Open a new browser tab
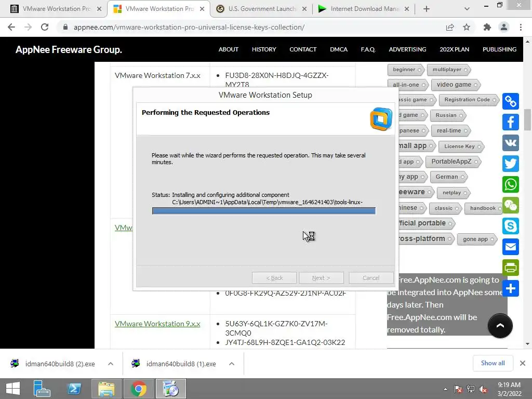 pyautogui.click(x=427, y=9)
